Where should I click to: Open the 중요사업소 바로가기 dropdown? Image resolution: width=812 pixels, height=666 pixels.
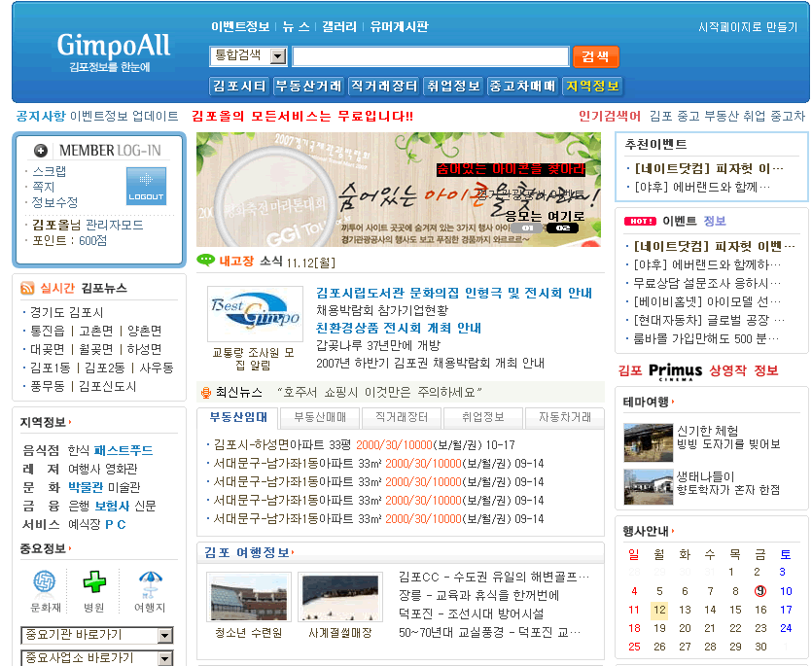97,658
